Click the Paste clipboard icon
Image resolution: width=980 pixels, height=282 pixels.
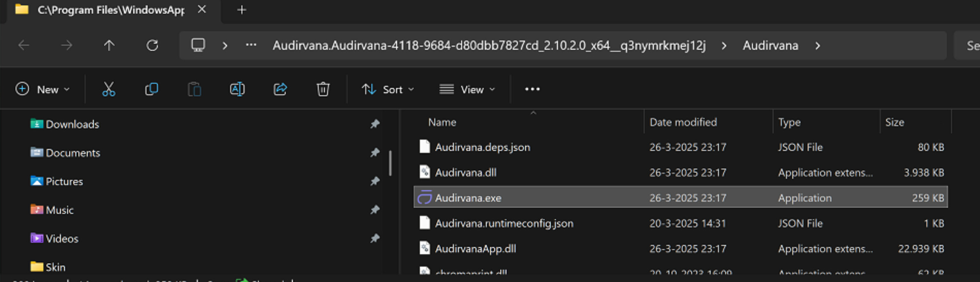coord(194,89)
